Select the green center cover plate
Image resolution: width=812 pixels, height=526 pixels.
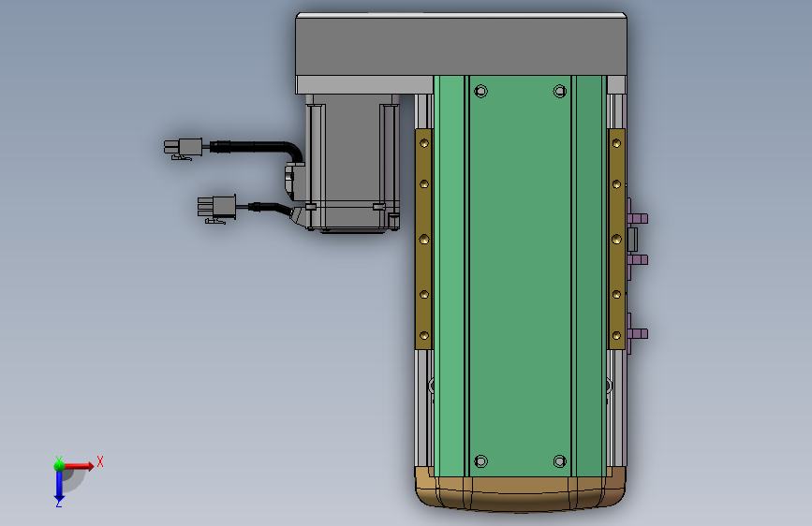pos(520,275)
